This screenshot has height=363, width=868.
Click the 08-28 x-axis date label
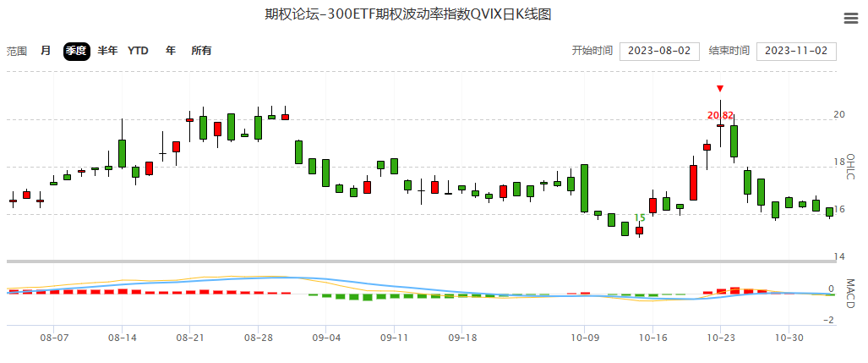tap(258, 338)
